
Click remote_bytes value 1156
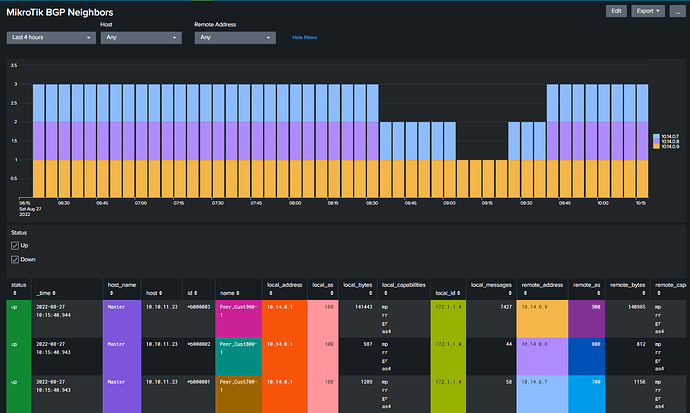(639, 382)
